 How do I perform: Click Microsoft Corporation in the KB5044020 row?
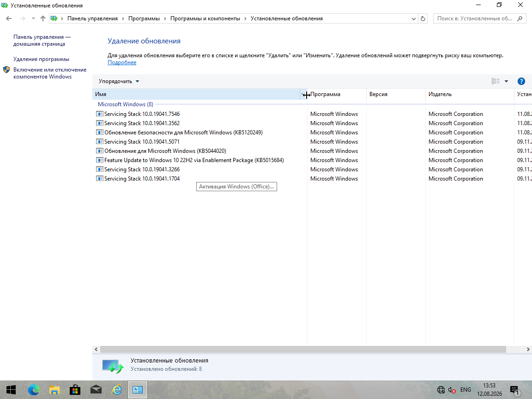[x=456, y=151]
